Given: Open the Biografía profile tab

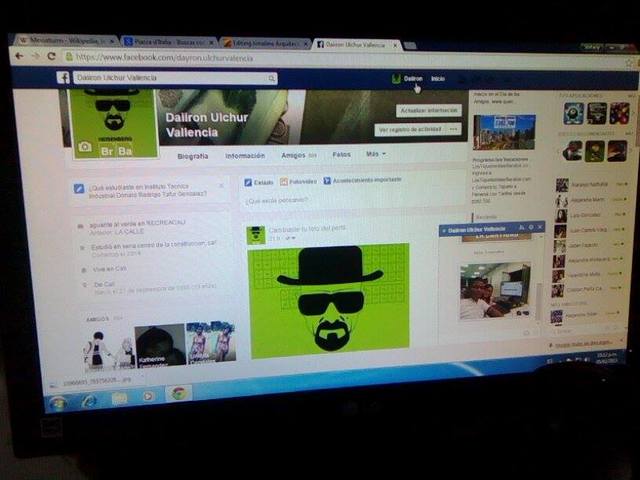Looking at the screenshot, I should pos(193,156).
